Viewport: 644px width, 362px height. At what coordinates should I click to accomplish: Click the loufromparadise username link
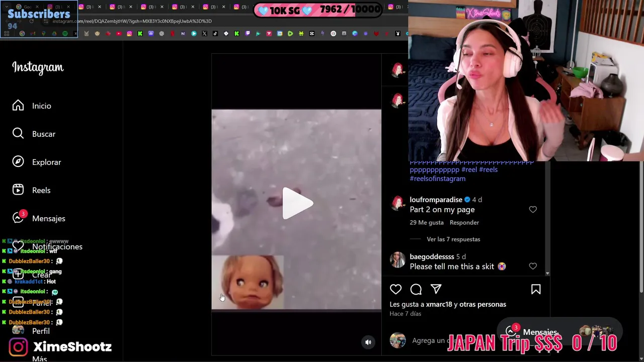(436, 200)
